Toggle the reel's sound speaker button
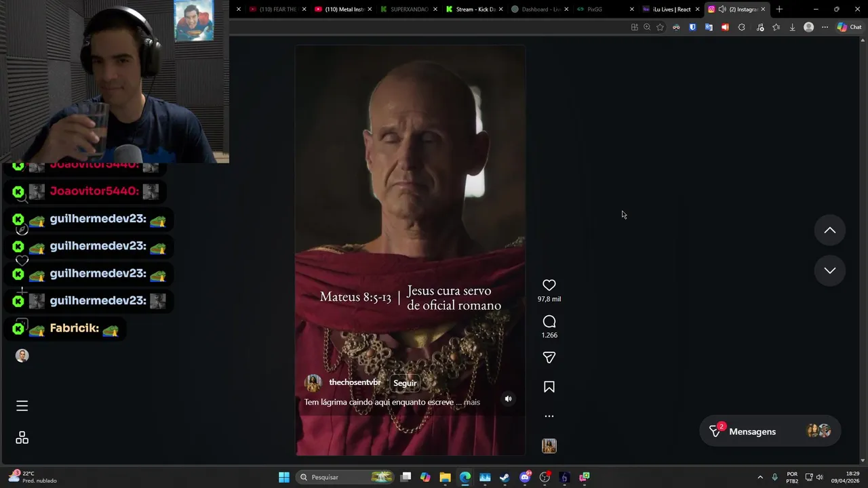This screenshot has height=488, width=868. point(508,399)
